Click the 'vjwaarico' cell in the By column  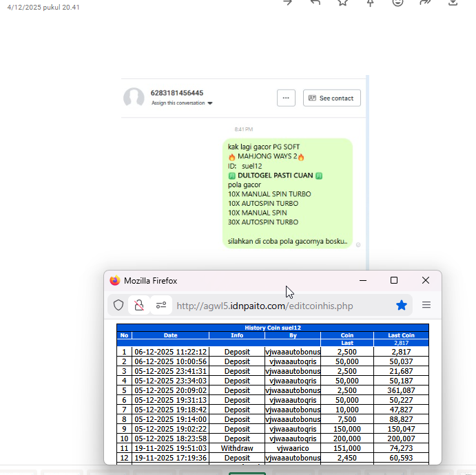point(293,448)
